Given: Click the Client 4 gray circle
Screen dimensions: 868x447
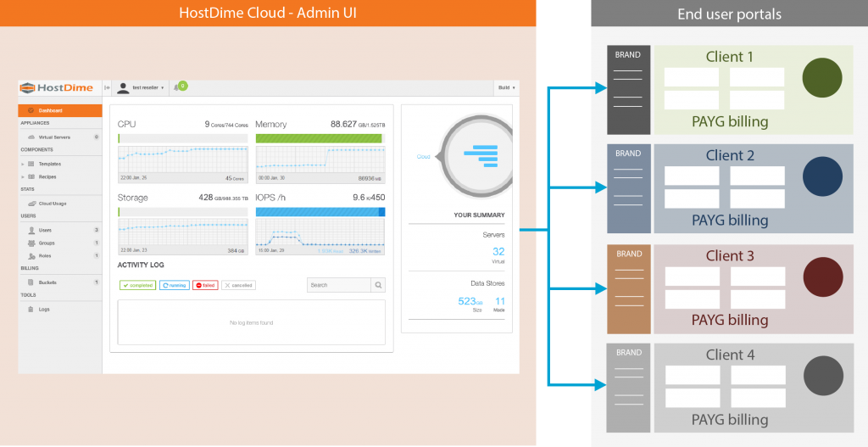Looking at the screenshot, I should click(824, 376).
